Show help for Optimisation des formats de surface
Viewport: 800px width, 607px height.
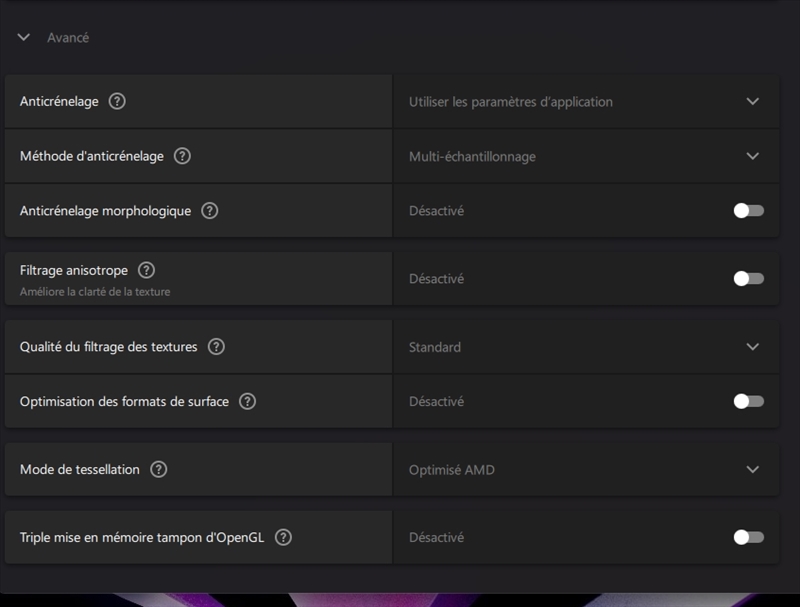[247, 401]
